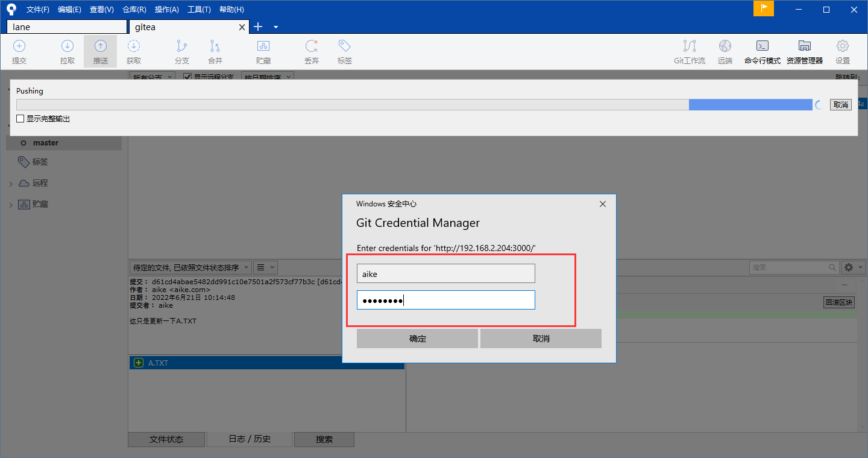Launch 命令行模式 (Terminal) from the toolbar
868x458 pixels.
(x=763, y=52)
